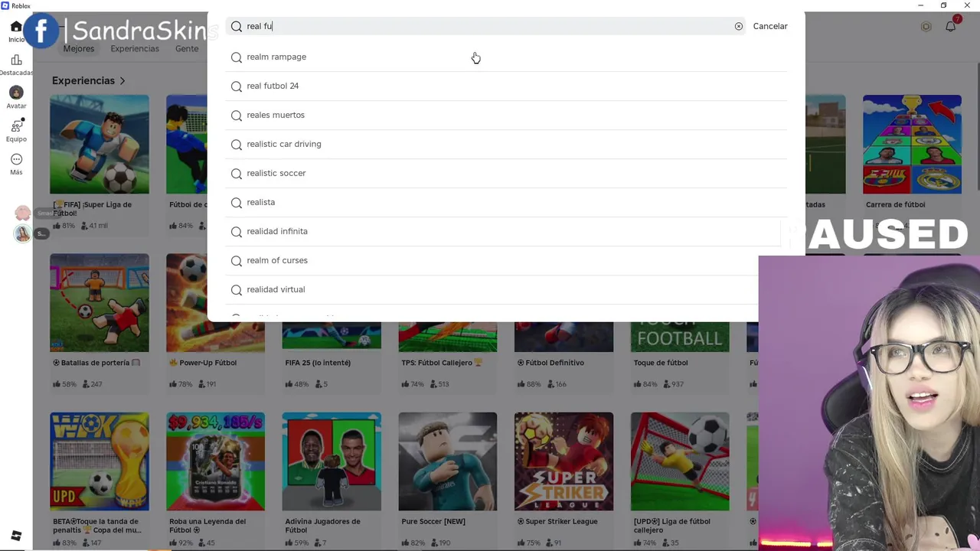Image resolution: width=980 pixels, height=551 pixels.
Task: Click the second friend avatar in sidebar
Action: [22, 233]
